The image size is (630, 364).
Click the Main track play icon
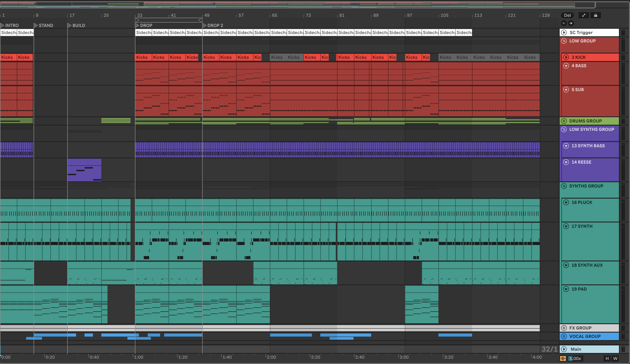point(564,349)
